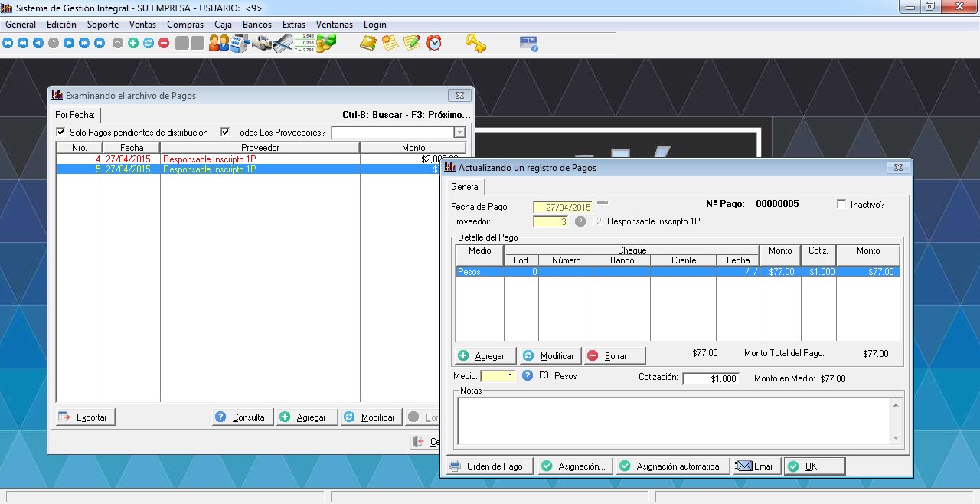The height and width of the screenshot is (504, 980).
Task: Click the green add record toolbar icon
Action: tap(133, 44)
